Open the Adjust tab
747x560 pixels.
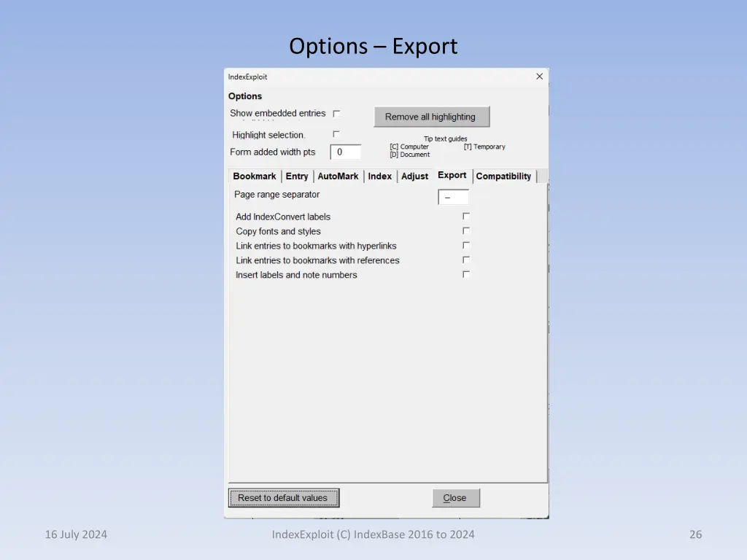414,176
